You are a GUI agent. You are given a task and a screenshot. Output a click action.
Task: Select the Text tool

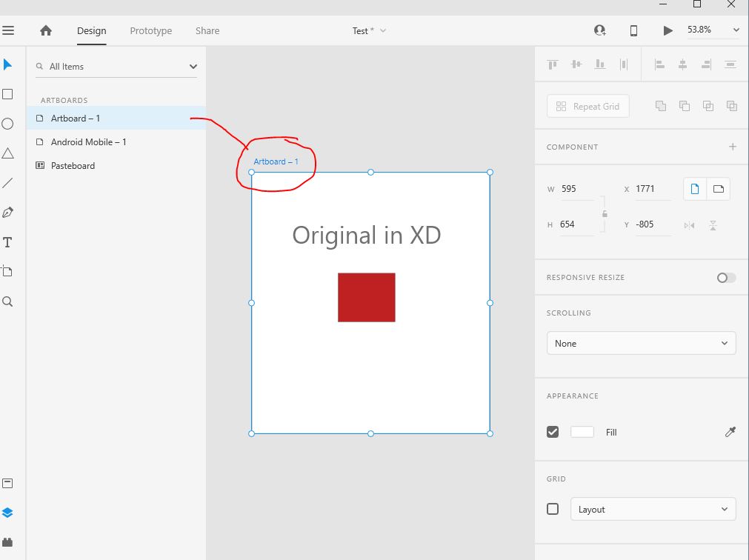[8, 242]
